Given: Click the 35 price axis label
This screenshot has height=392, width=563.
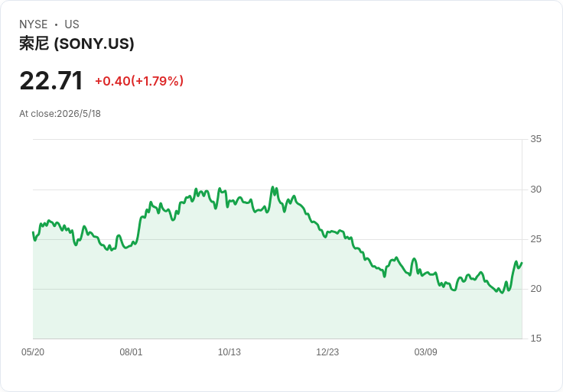Looking at the screenshot, I should [x=535, y=139].
